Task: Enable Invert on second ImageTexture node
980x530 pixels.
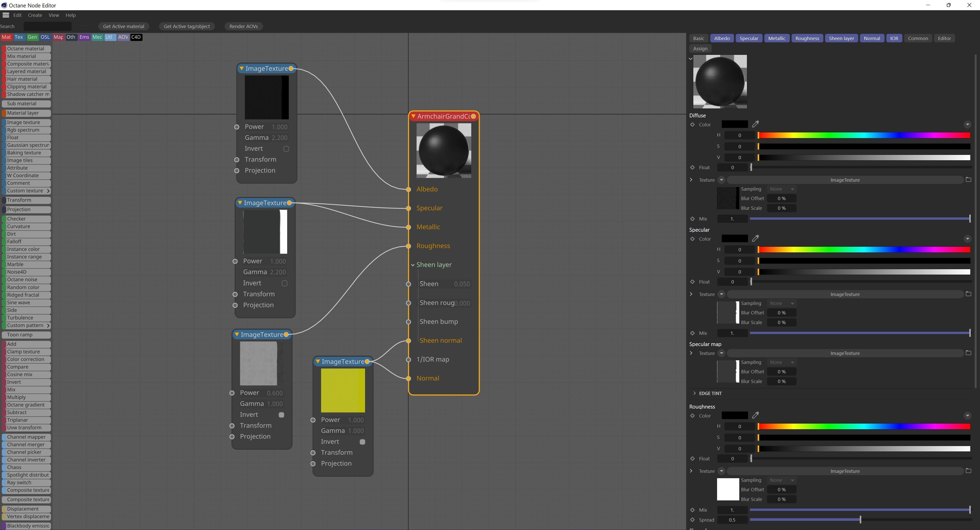Action: [x=285, y=283]
